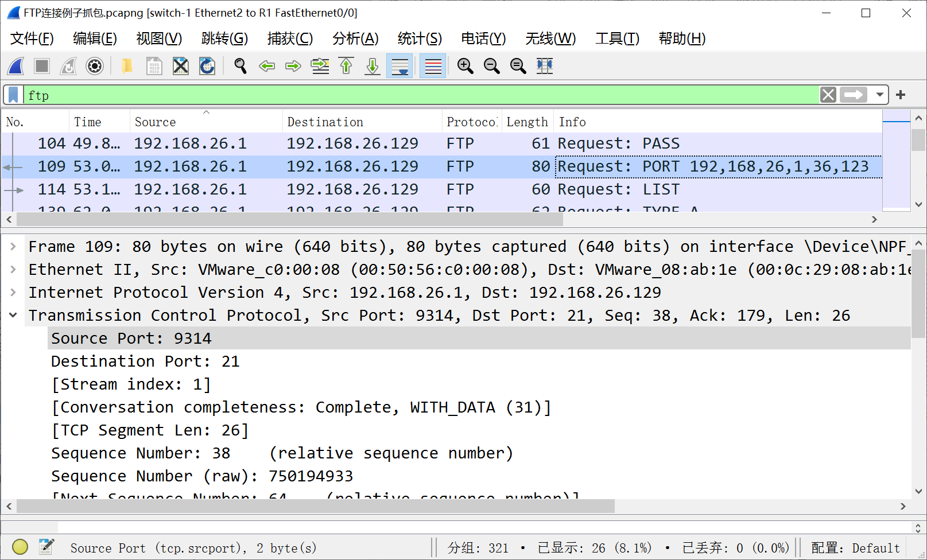Image resolution: width=927 pixels, height=560 pixels.
Task: Open the 文件(F) menu
Action: 32,38
